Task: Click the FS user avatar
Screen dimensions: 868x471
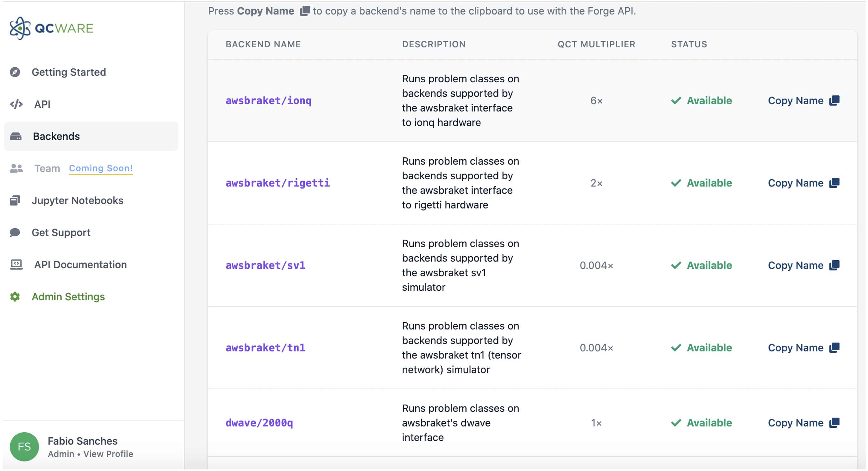Action: point(24,447)
